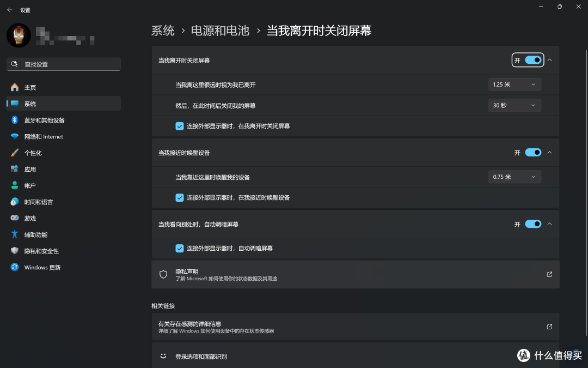Click the home house icon

tap(15, 87)
